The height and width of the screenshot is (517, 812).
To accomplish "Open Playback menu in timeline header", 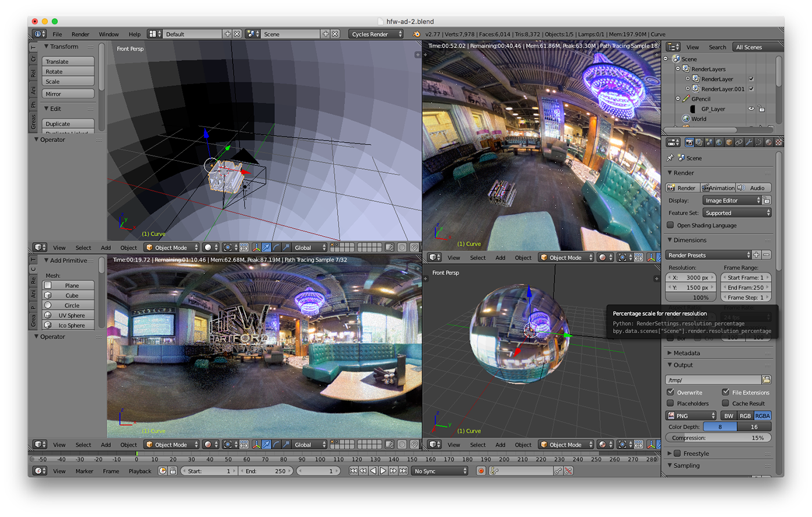I will (140, 471).
